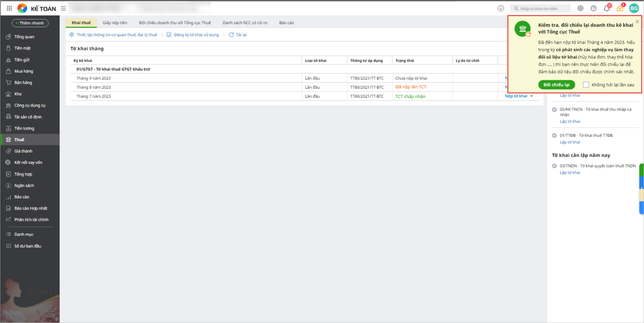The image size is (644, 323).
Task: Expand the Nộp tờ khai dropdown arrow
Action: (532, 96)
